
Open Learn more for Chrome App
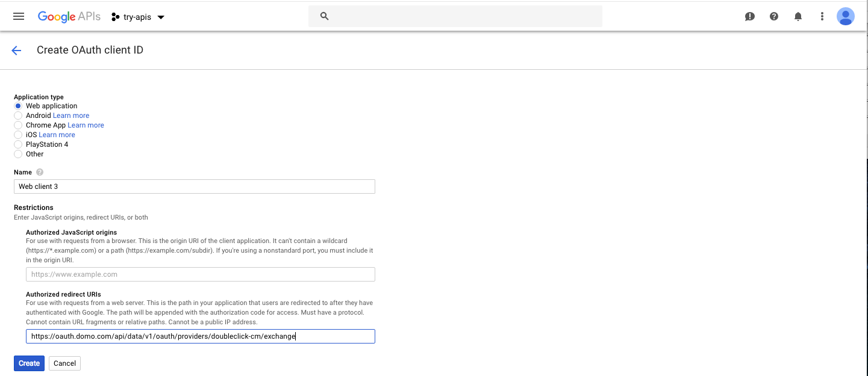coord(86,125)
